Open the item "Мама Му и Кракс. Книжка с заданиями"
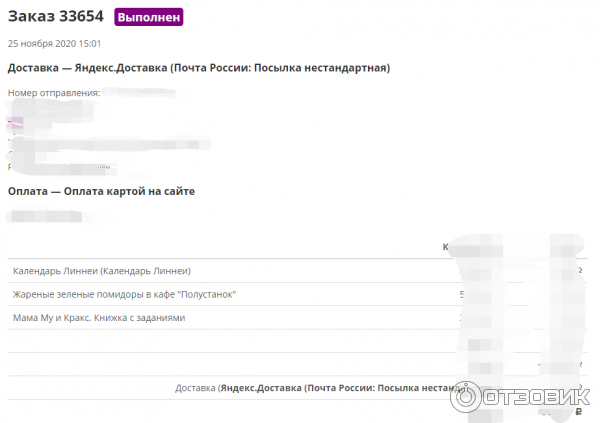 (x=99, y=318)
